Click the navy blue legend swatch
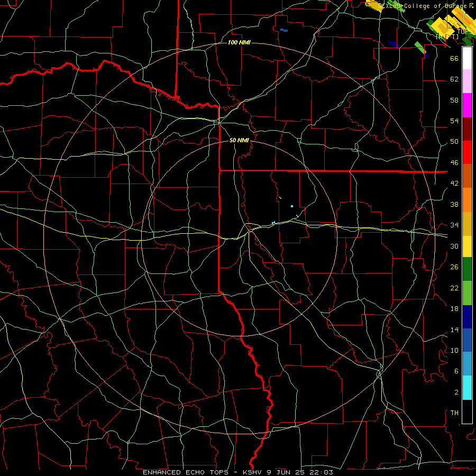 coord(467,317)
